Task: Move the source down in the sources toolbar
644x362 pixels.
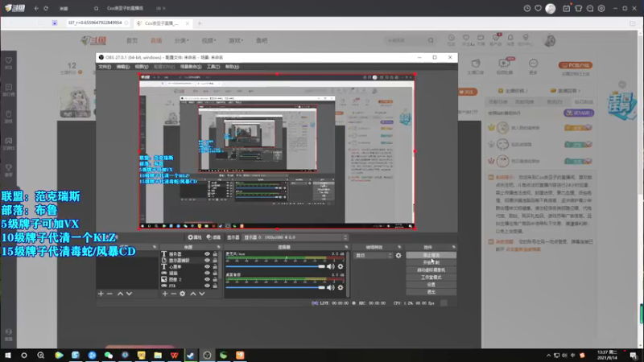Action: pos(202,294)
